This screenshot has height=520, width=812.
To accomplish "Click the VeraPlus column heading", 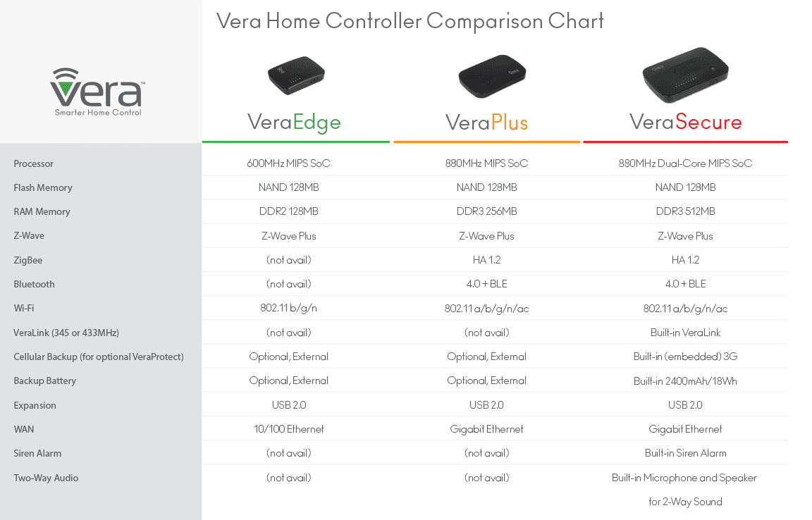I will 487,123.
